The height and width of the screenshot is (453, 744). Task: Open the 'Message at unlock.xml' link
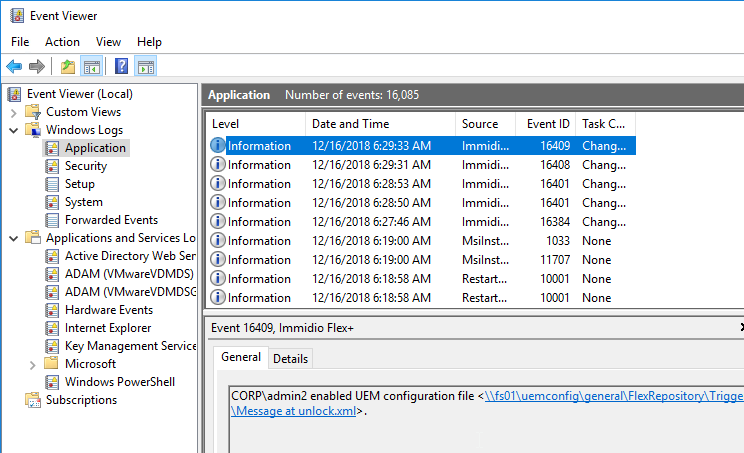pyautogui.click(x=293, y=411)
